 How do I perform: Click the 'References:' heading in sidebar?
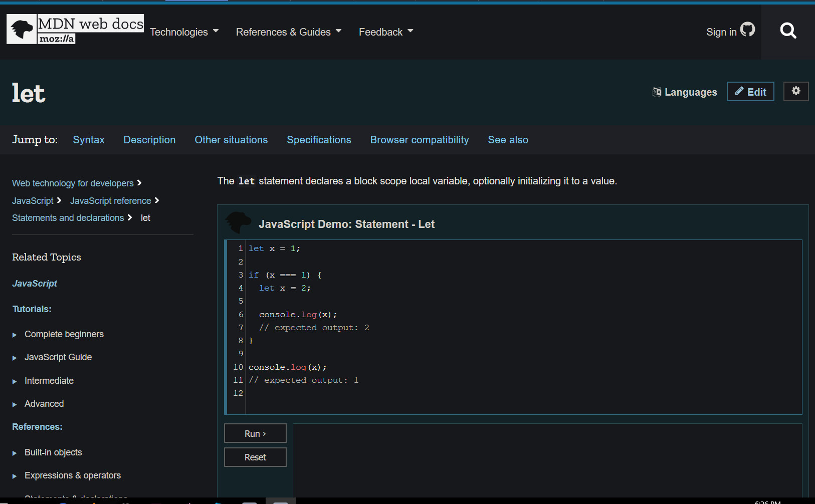pos(37,427)
